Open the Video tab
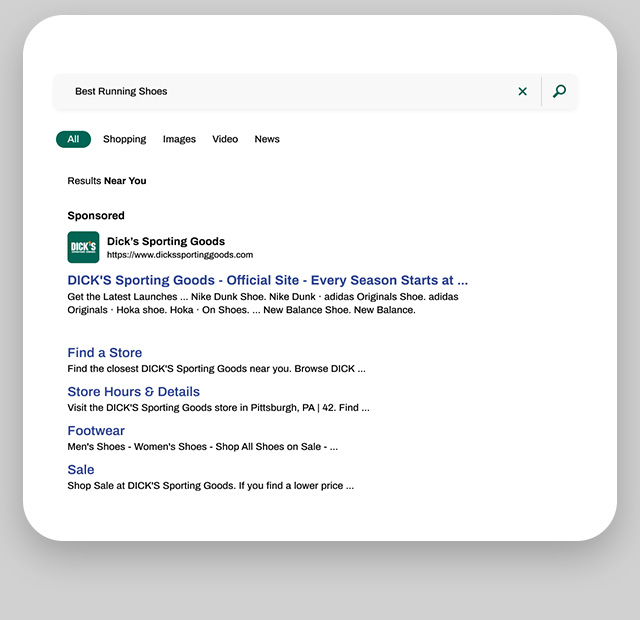Viewport: 640px width, 620px height. coord(225,139)
